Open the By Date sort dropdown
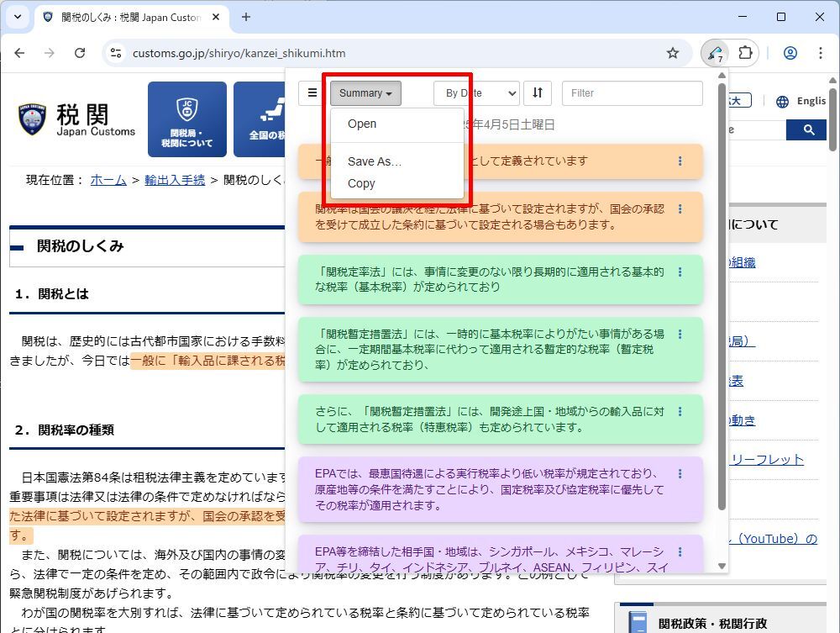 click(x=476, y=93)
